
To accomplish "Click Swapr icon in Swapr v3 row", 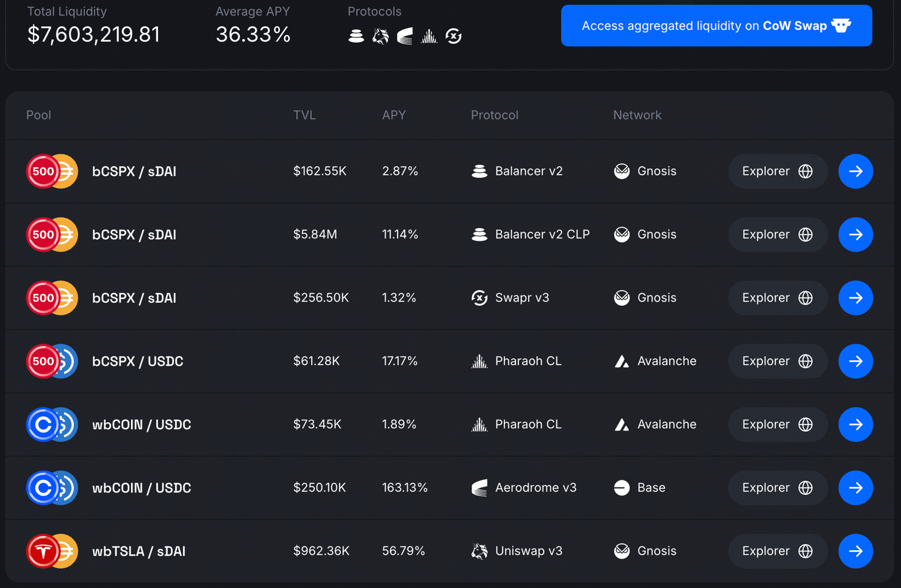I will [479, 298].
